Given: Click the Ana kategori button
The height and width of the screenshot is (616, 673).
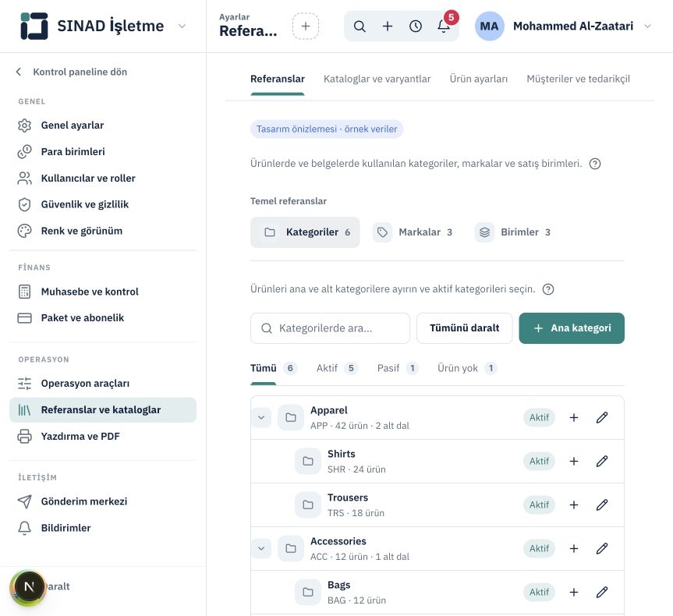Looking at the screenshot, I should point(572,328).
